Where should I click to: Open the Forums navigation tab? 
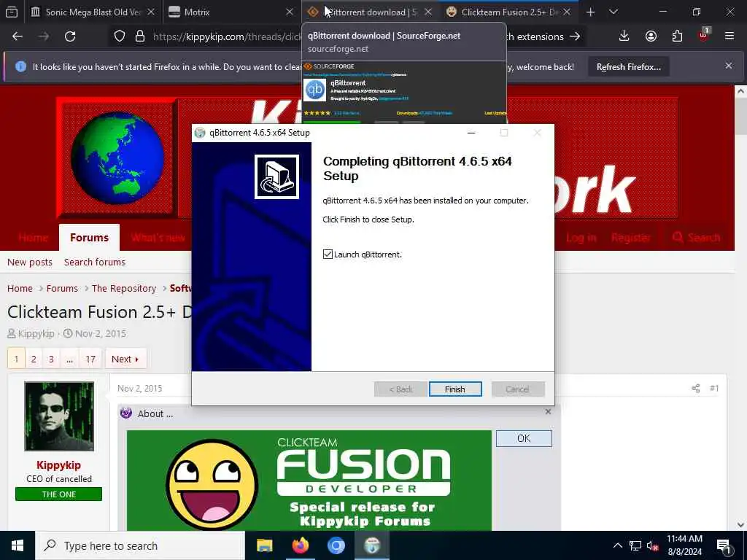[89, 237]
